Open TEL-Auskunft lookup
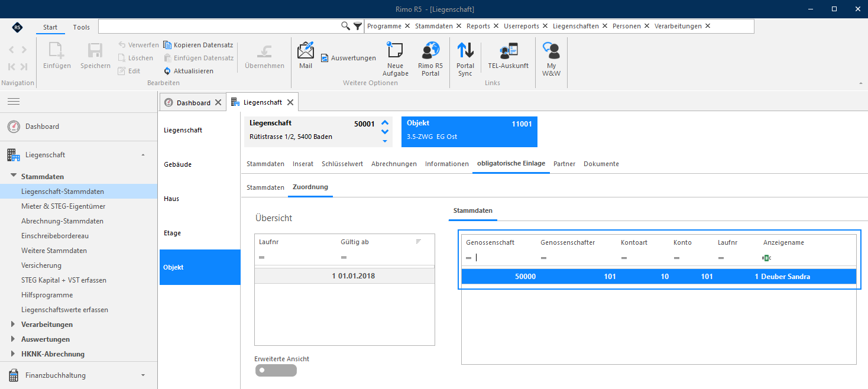This screenshot has height=389, width=868. click(x=509, y=57)
